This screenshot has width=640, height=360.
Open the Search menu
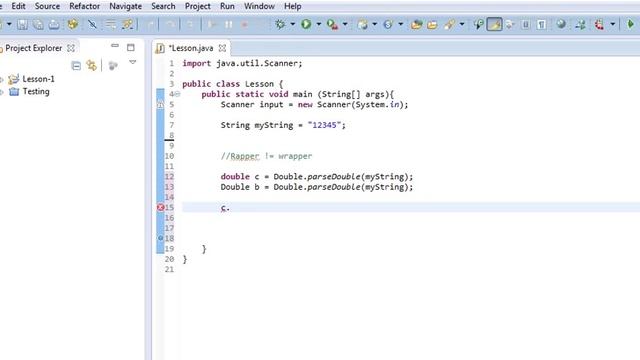[x=163, y=6]
